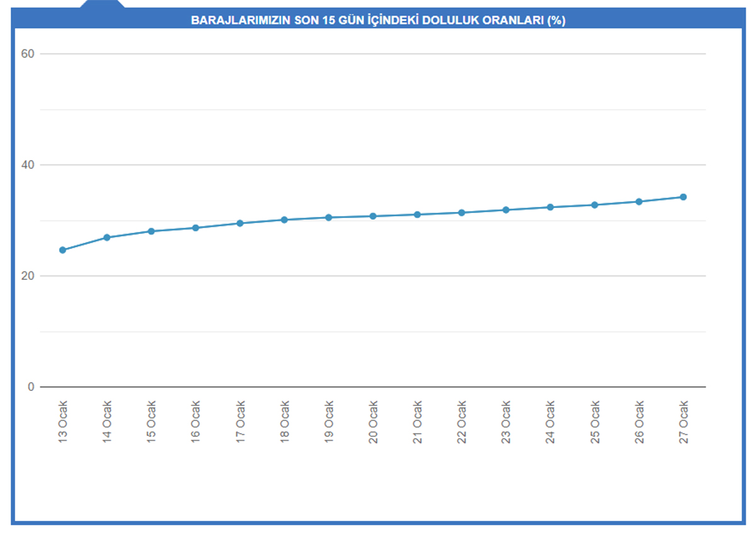Click the 20 Ocak data marker
The image size is (756, 541).
(373, 216)
